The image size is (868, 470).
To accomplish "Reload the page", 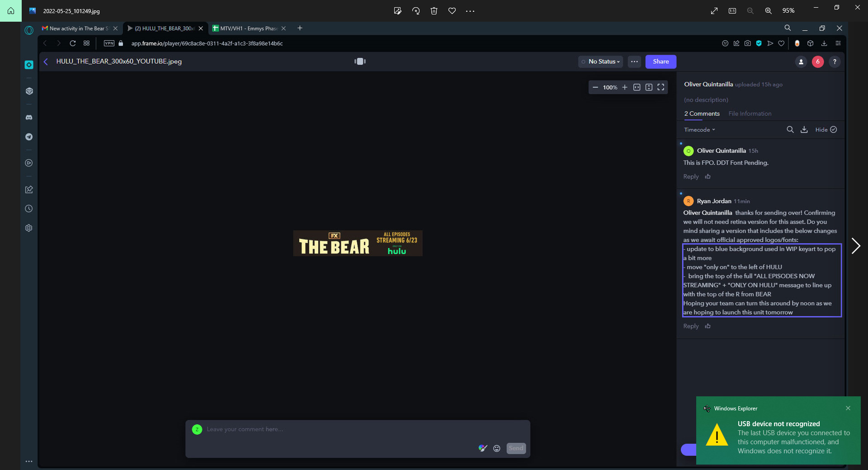I will [72, 43].
